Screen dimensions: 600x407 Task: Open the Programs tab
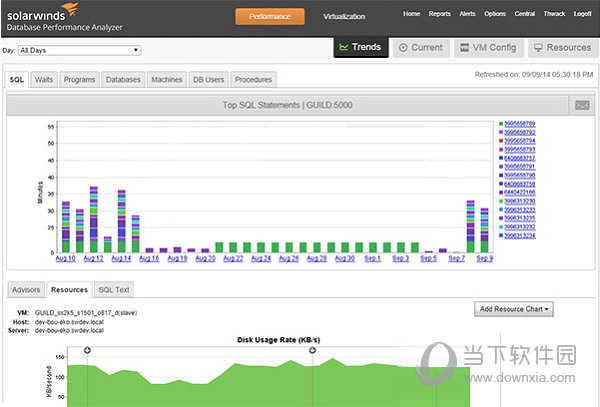79,80
